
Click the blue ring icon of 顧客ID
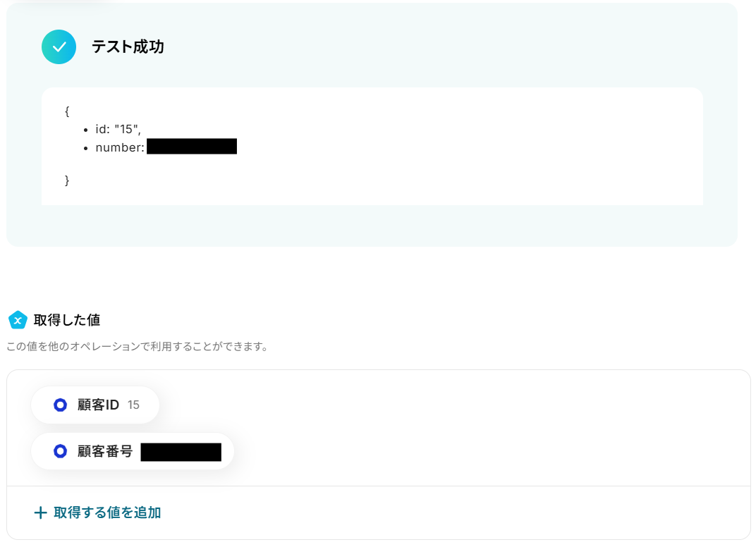[x=60, y=405]
